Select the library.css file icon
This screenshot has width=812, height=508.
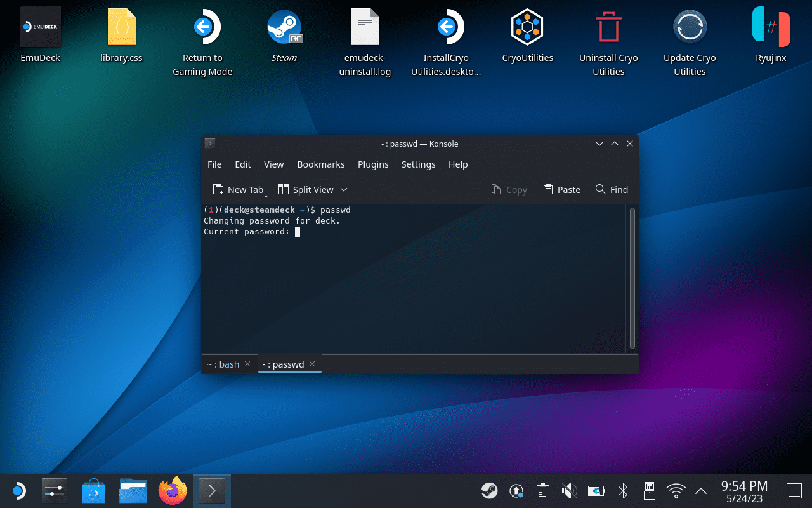coord(122,27)
